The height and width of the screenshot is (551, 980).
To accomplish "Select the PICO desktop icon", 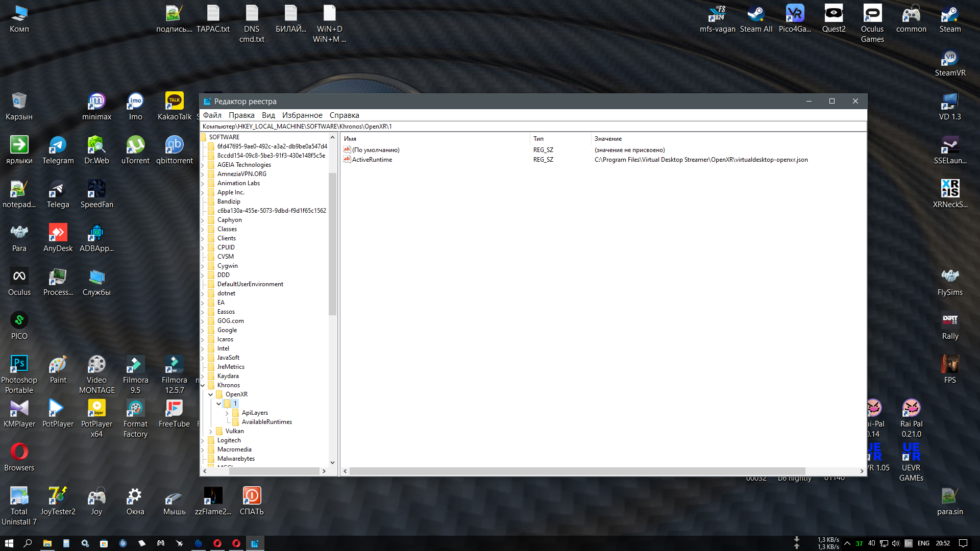I will (x=19, y=326).
